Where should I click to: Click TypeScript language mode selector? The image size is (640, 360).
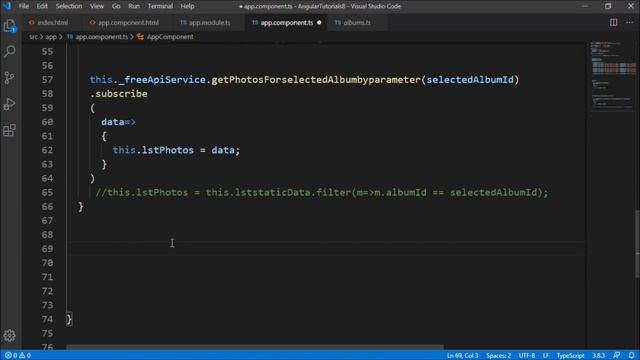pos(570,356)
